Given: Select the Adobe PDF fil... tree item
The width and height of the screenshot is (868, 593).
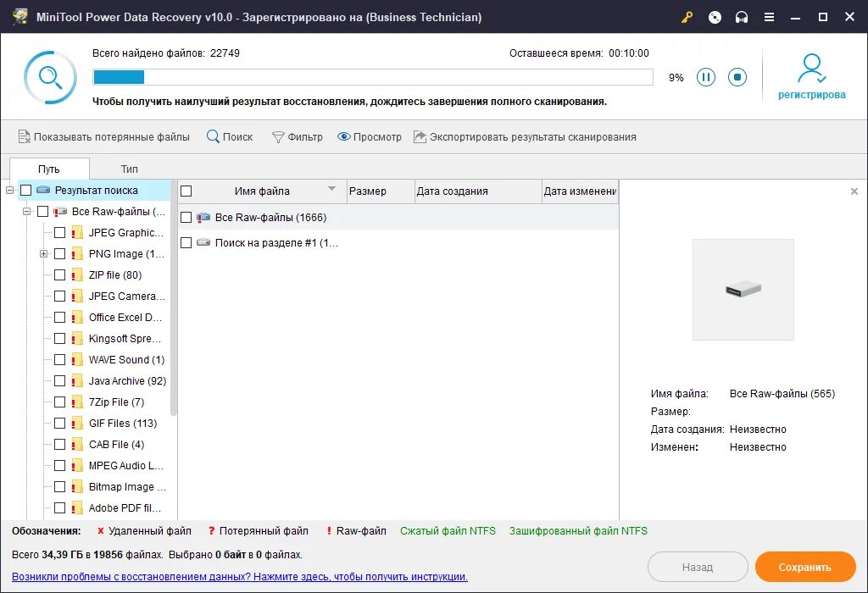Looking at the screenshot, I should click(125, 507).
